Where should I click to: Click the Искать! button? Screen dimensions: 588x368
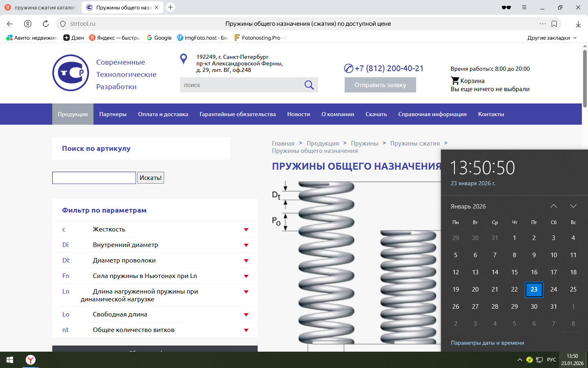[x=150, y=178]
